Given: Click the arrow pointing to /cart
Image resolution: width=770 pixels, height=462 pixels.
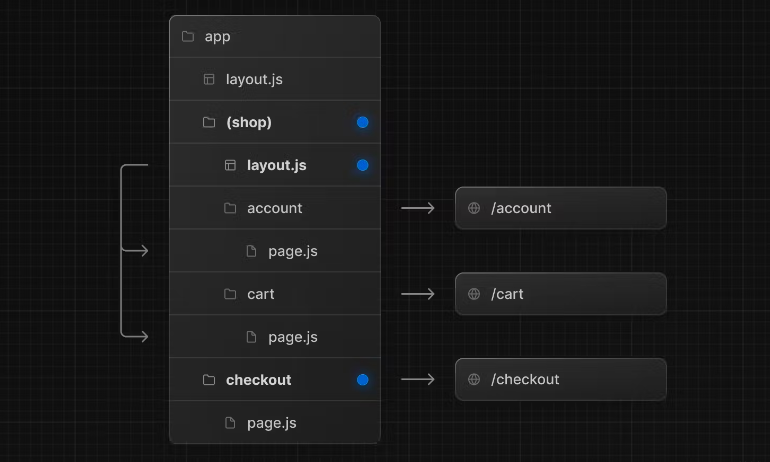Looking at the screenshot, I should pos(418,294).
